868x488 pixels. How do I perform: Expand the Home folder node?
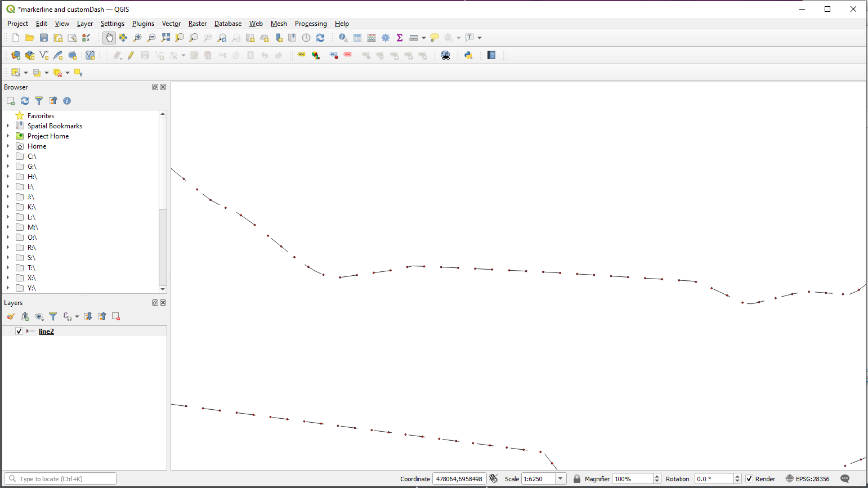(x=8, y=146)
